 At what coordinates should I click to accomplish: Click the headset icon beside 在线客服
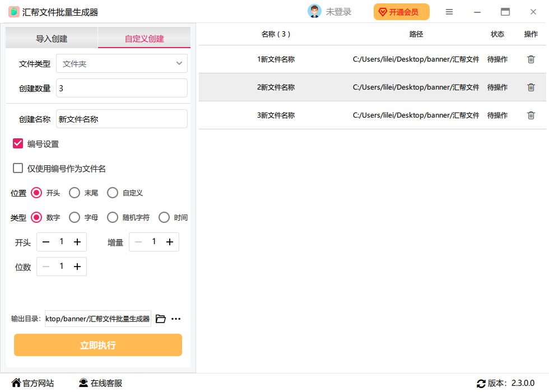(84, 383)
